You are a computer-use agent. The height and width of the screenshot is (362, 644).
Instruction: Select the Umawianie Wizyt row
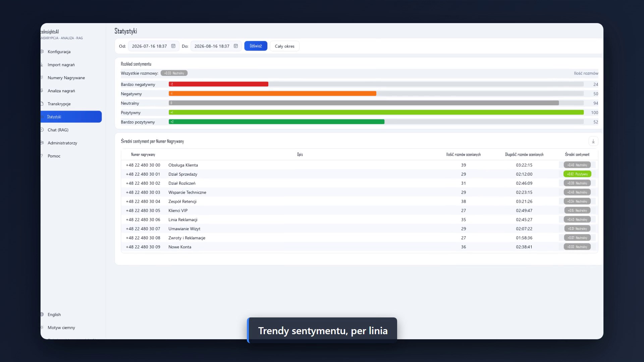click(x=359, y=229)
